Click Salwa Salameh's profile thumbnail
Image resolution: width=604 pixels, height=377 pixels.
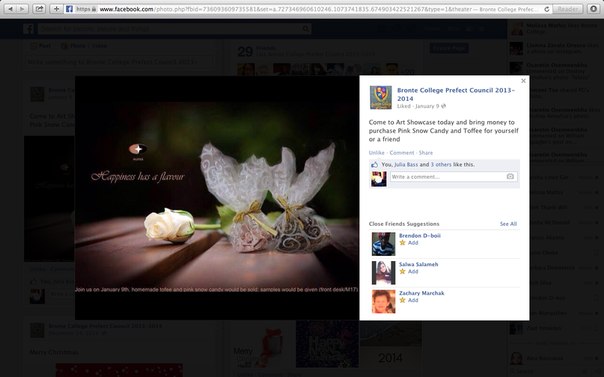383,273
